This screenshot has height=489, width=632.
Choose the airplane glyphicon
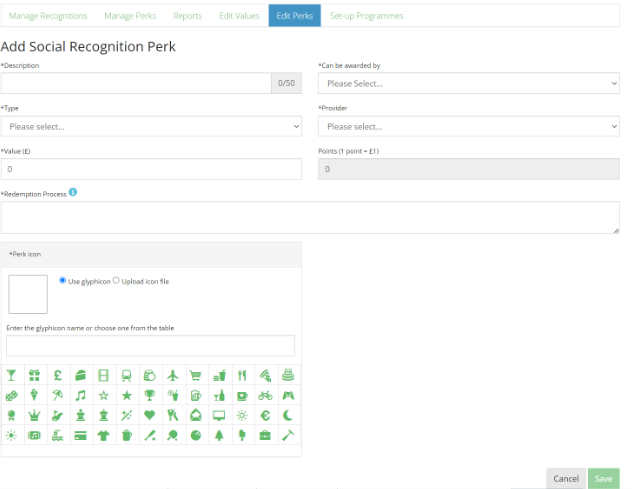point(173,376)
